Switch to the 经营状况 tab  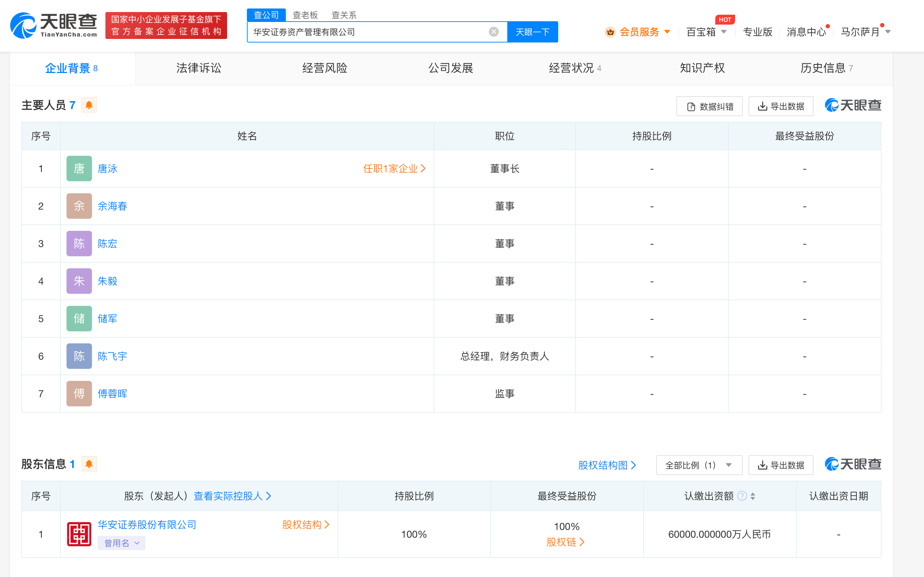point(575,68)
